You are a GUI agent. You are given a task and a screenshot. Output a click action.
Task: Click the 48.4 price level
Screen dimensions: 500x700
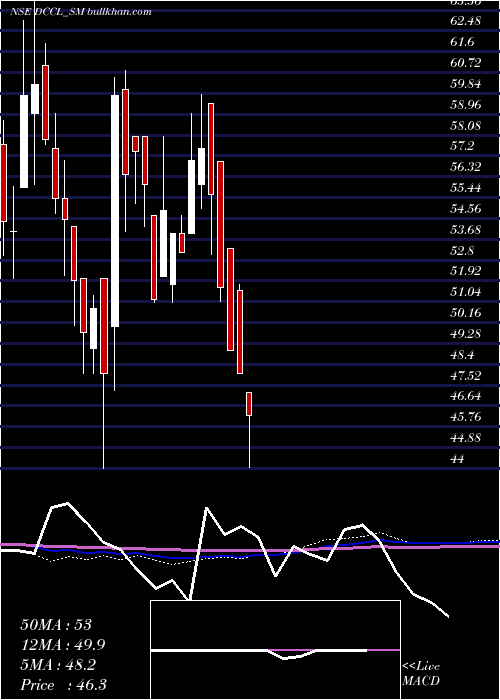462,354
